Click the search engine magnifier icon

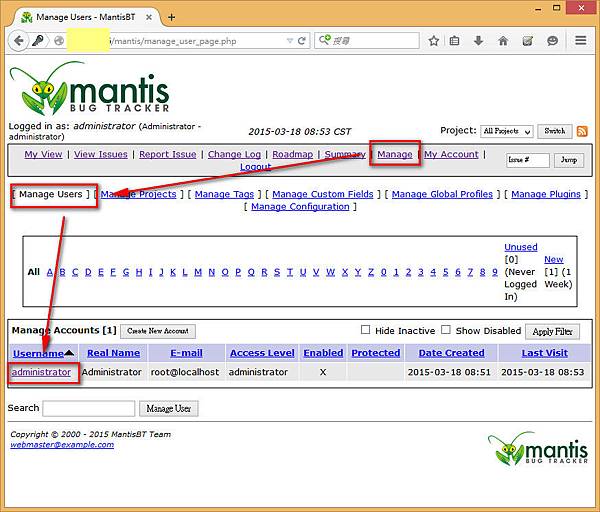[x=324, y=40]
